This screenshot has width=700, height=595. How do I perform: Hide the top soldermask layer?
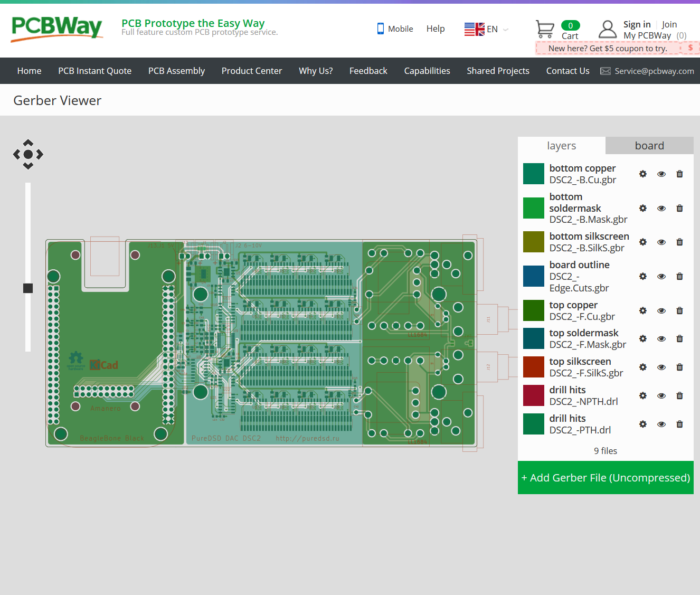click(x=661, y=338)
